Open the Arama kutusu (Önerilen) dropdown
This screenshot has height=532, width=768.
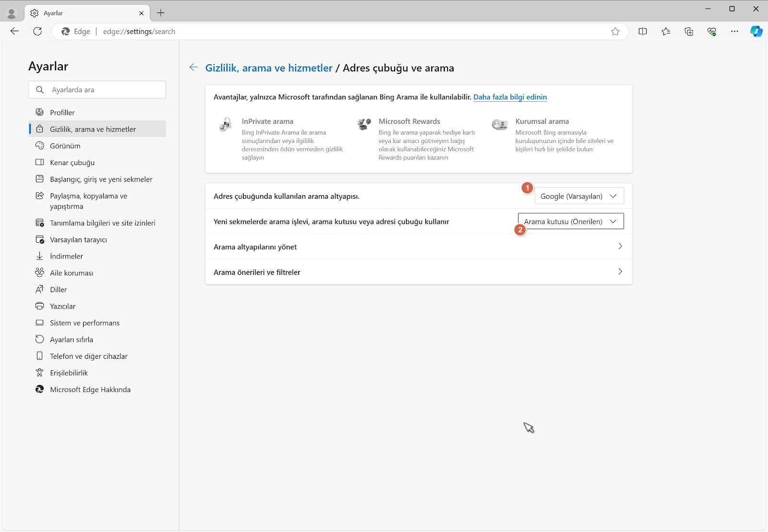(571, 221)
